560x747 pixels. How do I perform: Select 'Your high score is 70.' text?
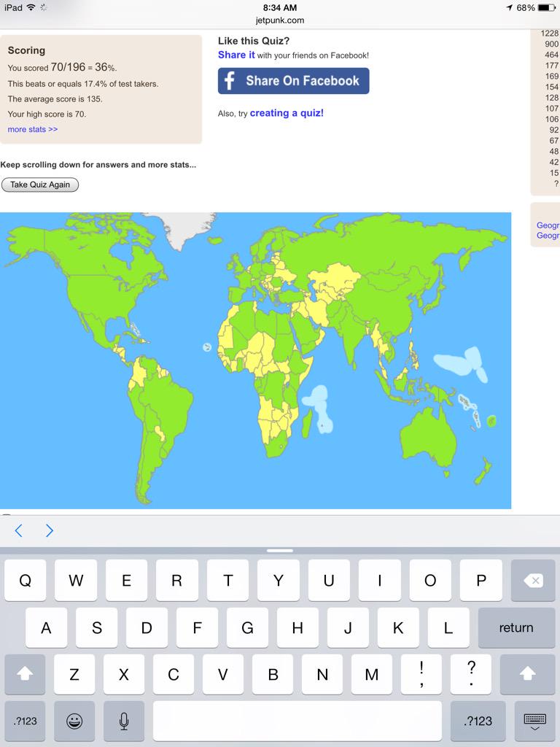[x=47, y=115]
